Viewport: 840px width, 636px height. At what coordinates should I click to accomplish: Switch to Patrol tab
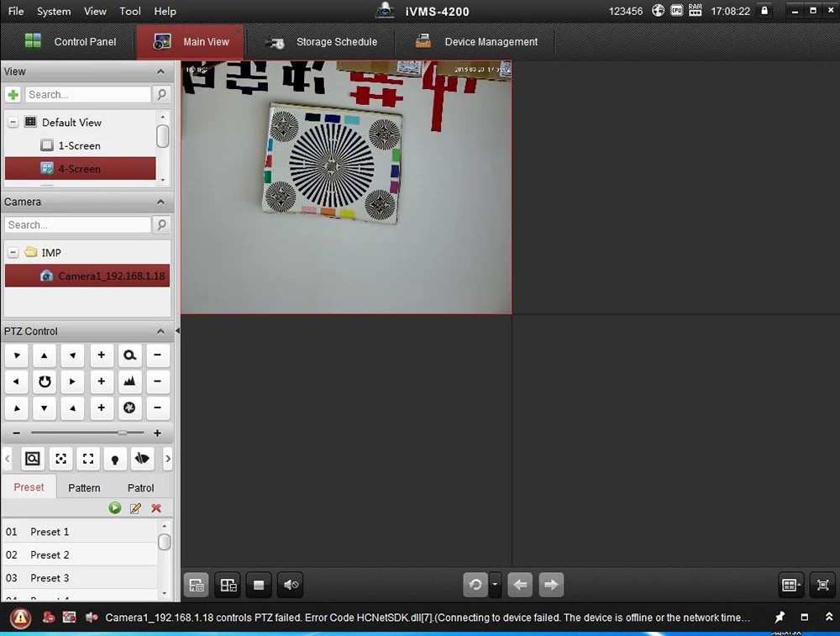tap(141, 487)
